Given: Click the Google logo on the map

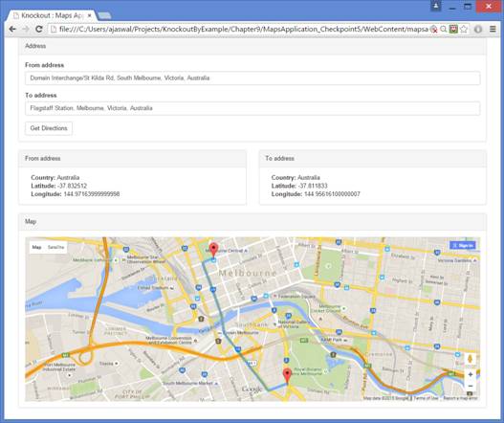Looking at the screenshot, I should point(252,390).
